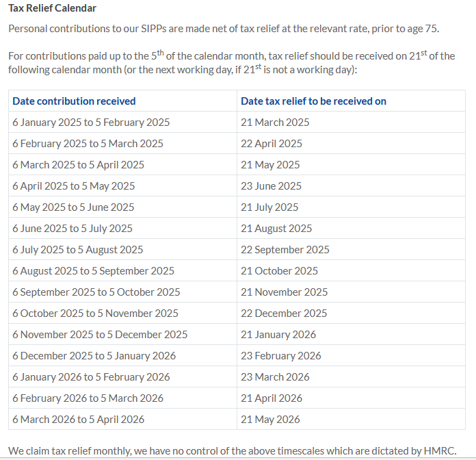Select the 6 January 2025 to 5 February 2025 cell
This screenshot has height=460, width=476.
coord(91,122)
